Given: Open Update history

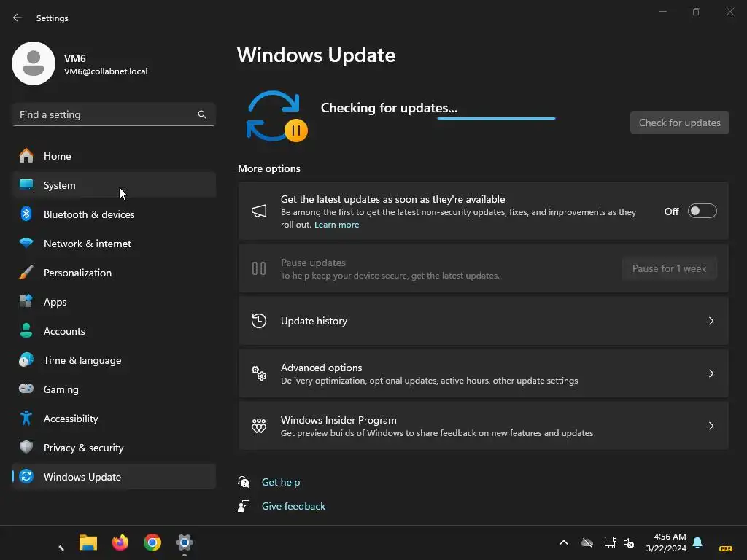Looking at the screenshot, I should (483, 321).
